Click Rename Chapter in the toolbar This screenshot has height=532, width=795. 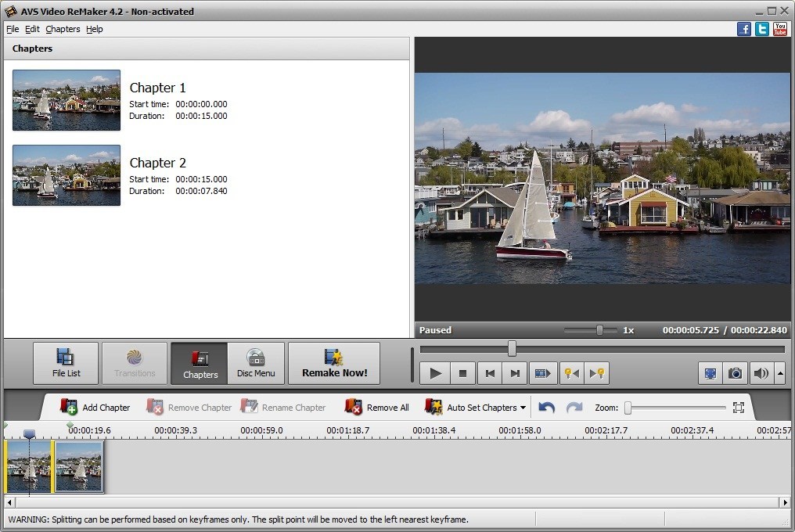pos(283,408)
